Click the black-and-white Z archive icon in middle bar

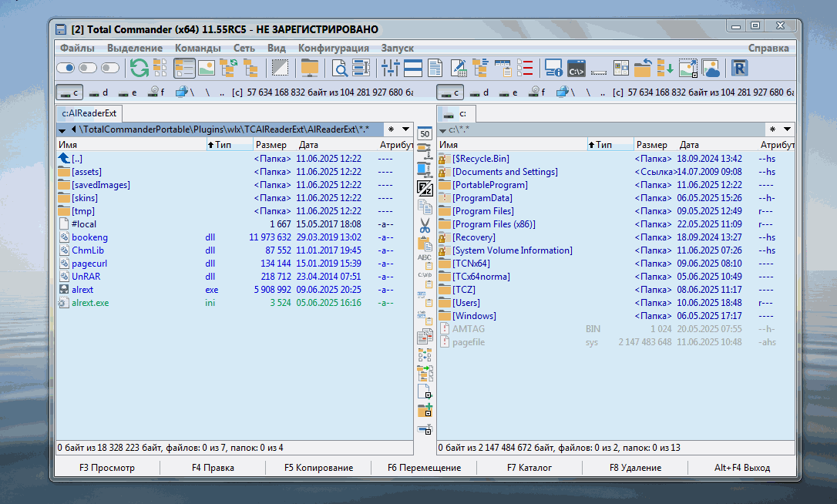coord(425,189)
